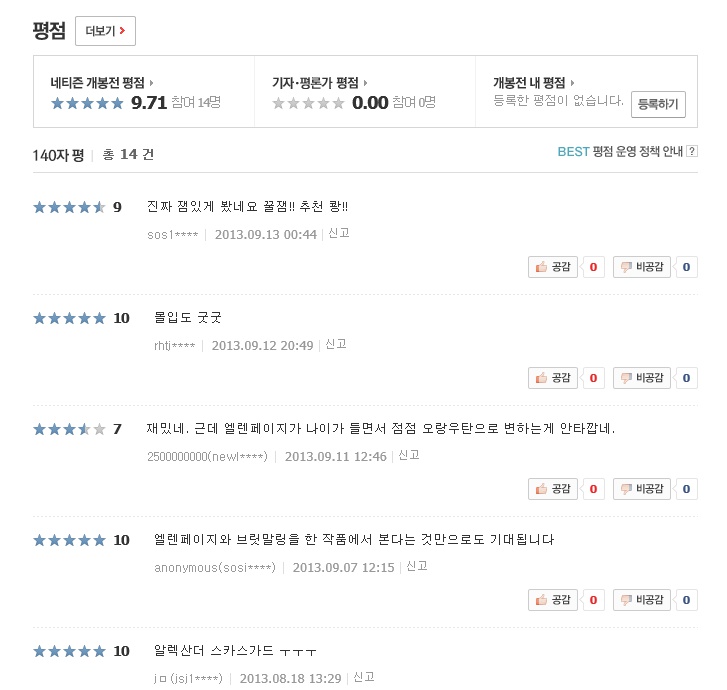The height and width of the screenshot is (690, 727).
Task: Click the 더보기 button beside 평점
Action: point(105,31)
